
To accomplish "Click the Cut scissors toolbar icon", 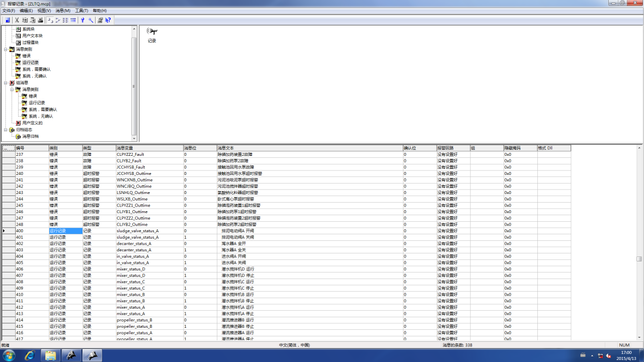I will click(x=17, y=20).
